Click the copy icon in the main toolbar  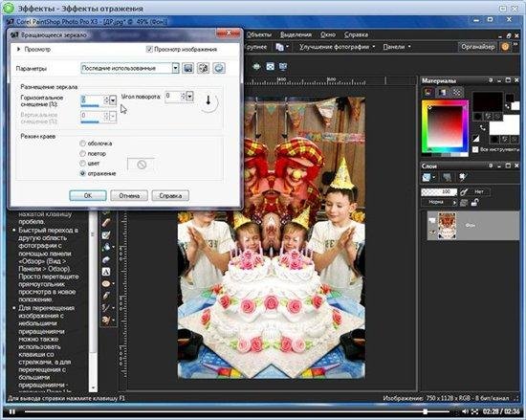[279, 47]
